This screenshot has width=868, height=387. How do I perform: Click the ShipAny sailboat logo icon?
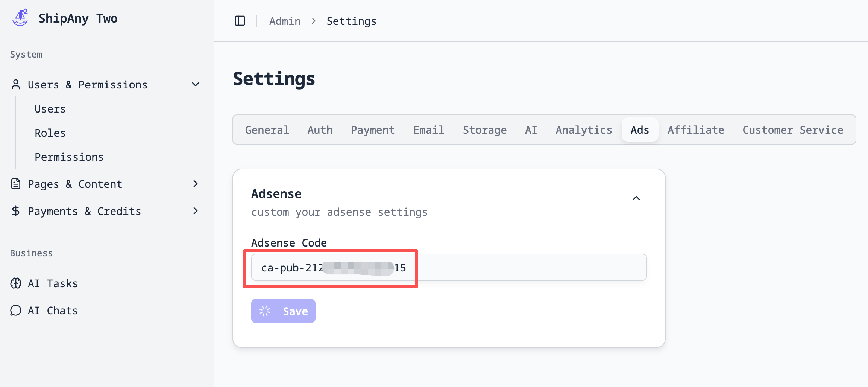click(20, 18)
